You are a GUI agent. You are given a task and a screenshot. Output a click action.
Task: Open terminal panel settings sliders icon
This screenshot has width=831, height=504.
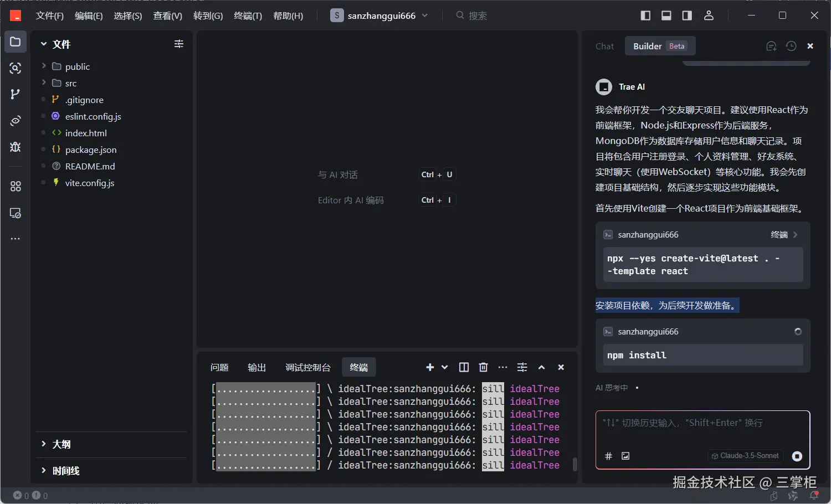(x=522, y=367)
